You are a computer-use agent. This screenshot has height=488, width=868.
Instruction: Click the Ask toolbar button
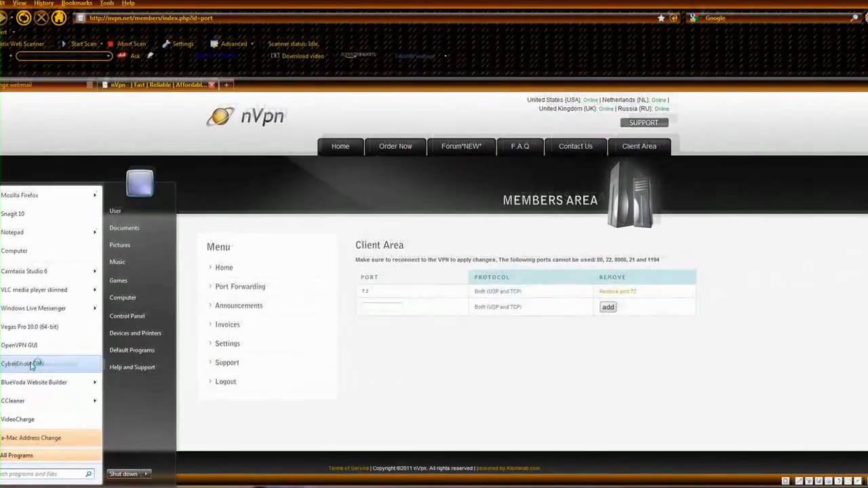tap(130, 56)
